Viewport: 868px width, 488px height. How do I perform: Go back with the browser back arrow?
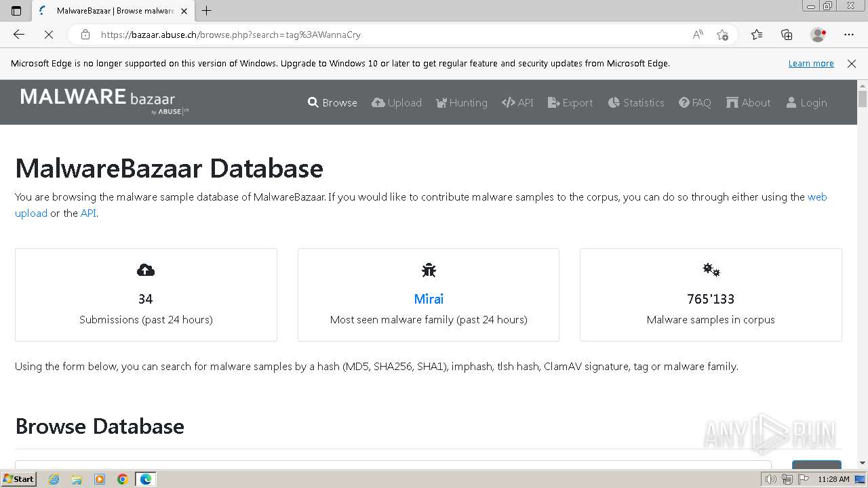19,35
